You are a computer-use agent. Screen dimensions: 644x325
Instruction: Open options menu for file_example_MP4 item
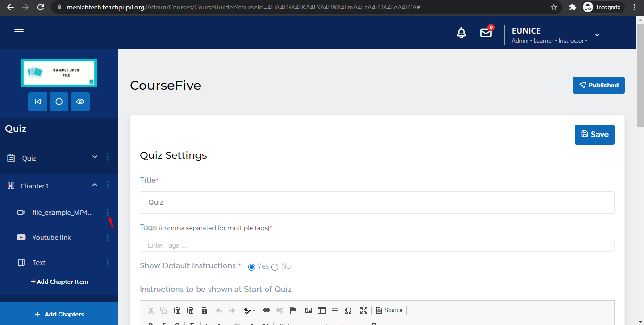tap(108, 213)
